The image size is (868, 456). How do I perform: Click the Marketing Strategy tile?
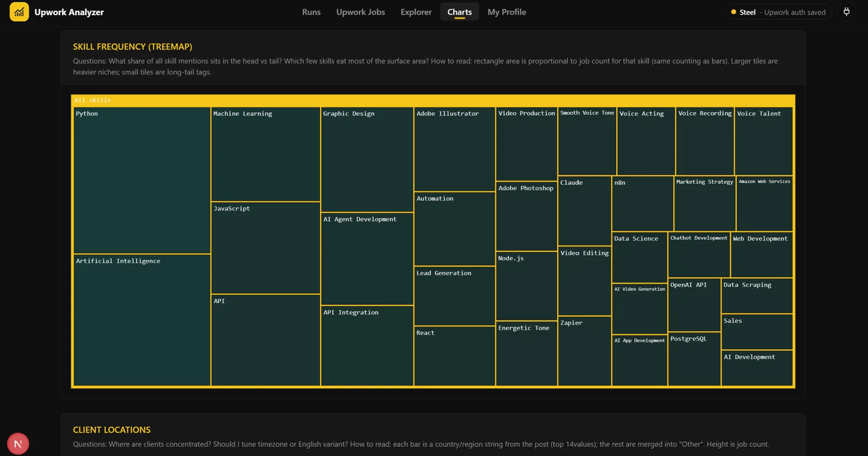[x=705, y=204]
